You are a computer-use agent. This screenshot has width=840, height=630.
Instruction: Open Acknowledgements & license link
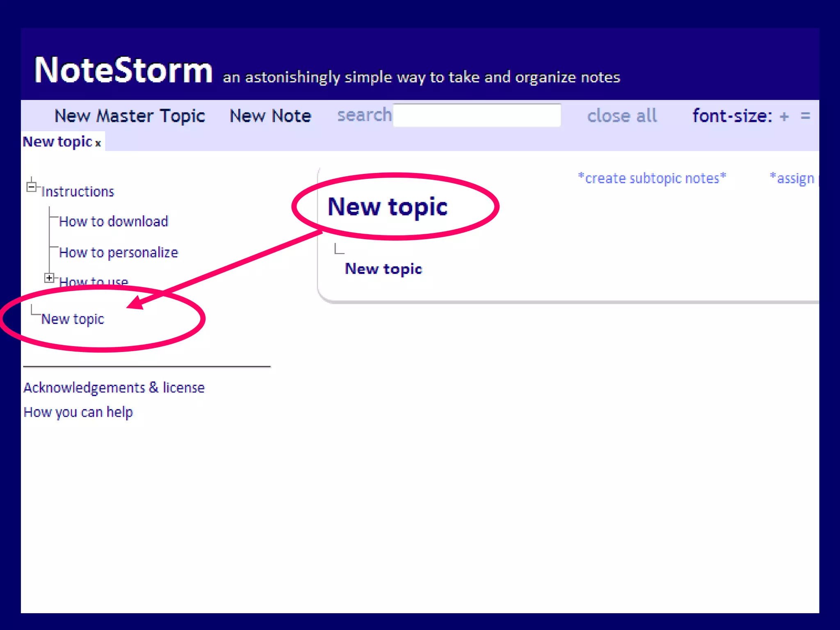[114, 388]
